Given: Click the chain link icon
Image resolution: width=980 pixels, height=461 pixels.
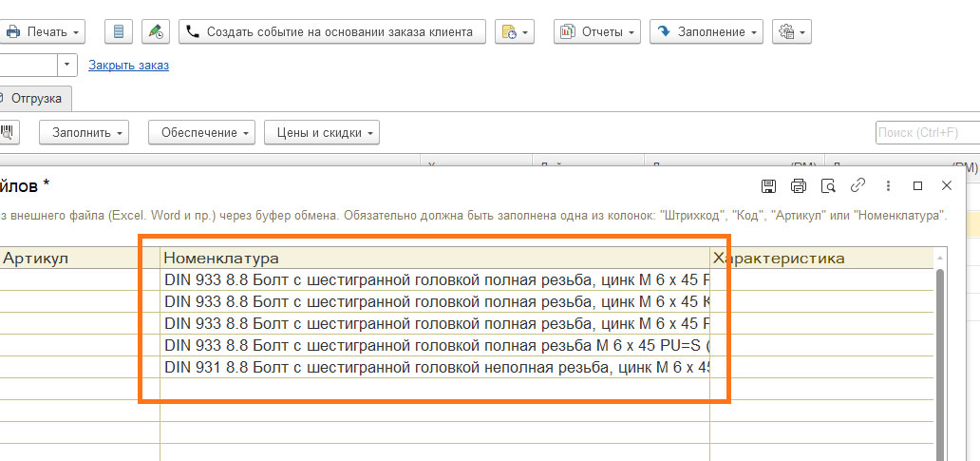Looking at the screenshot, I should (x=857, y=185).
